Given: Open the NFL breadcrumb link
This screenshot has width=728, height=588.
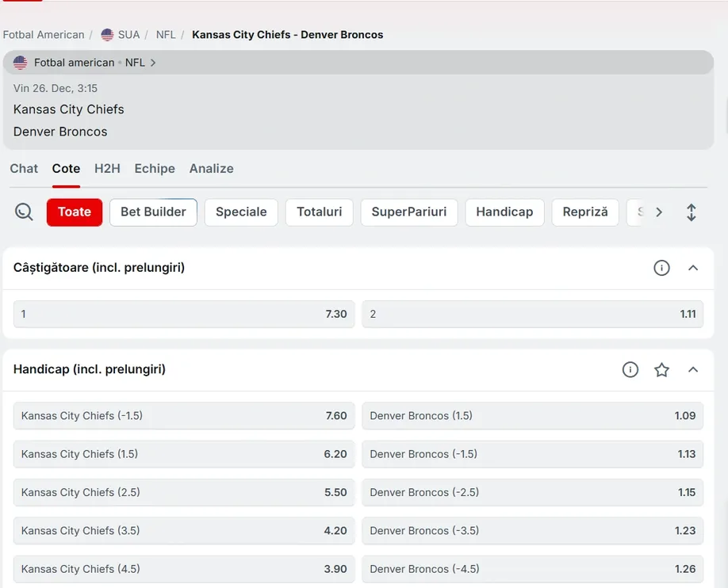Looking at the screenshot, I should point(165,34).
